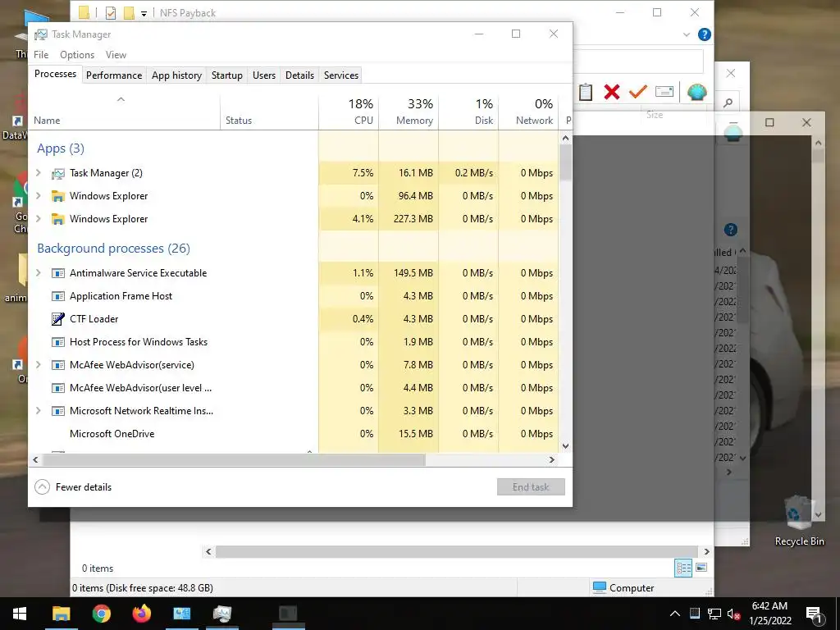Image resolution: width=840 pixels, height=630 pixels.
Task: Show hidden system tray icons chevron
Action: click(675, 614)
